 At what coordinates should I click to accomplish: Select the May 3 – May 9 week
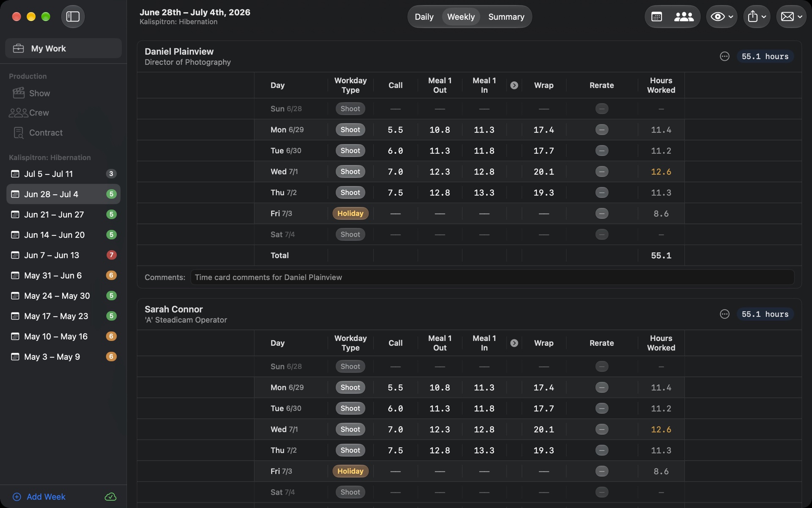pos(63,356)
